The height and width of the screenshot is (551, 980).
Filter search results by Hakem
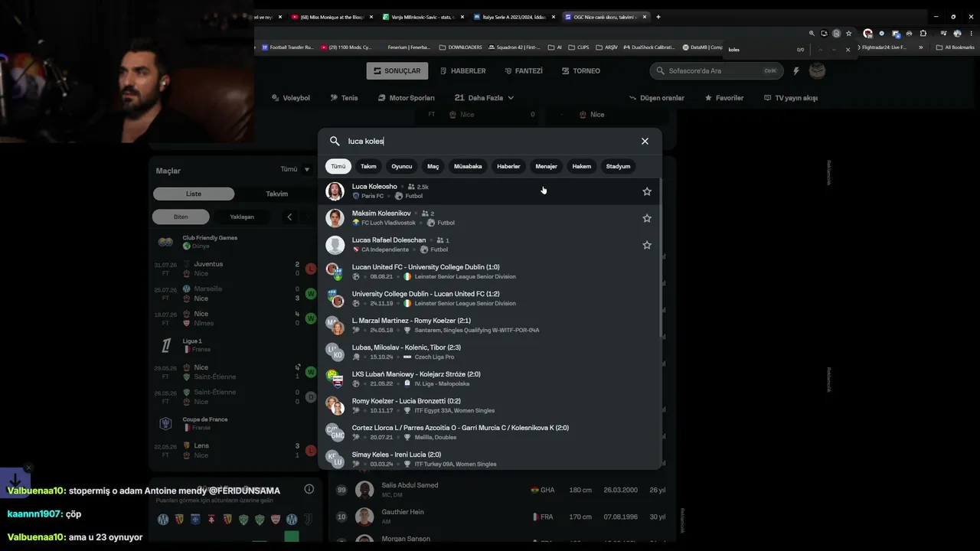(582, 166)
